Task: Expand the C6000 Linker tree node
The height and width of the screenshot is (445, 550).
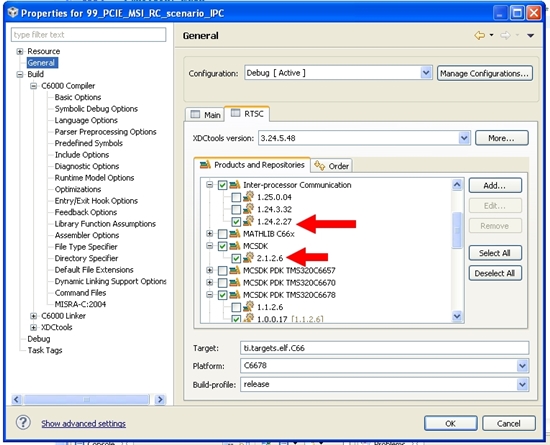Action: [33, 316]
